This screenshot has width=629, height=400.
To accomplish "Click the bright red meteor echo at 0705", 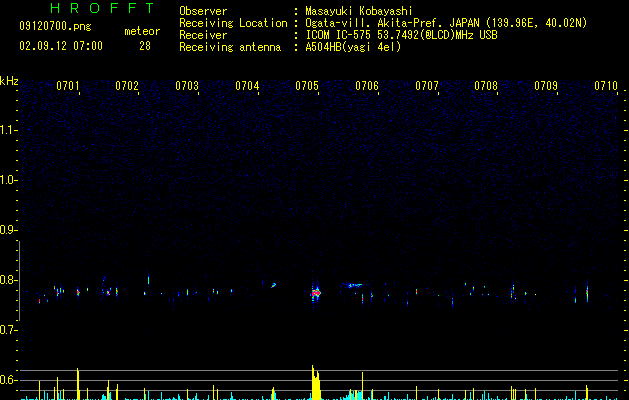I will [x=316, y=293].
